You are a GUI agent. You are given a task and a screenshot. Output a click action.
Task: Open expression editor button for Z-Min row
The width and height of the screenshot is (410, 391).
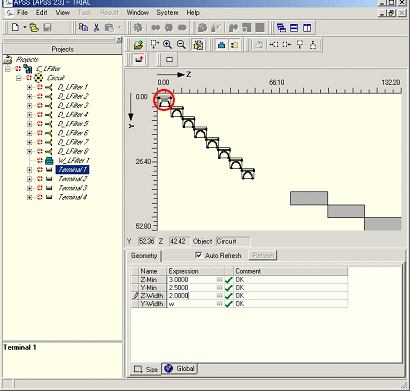click(x=219, y=280)
